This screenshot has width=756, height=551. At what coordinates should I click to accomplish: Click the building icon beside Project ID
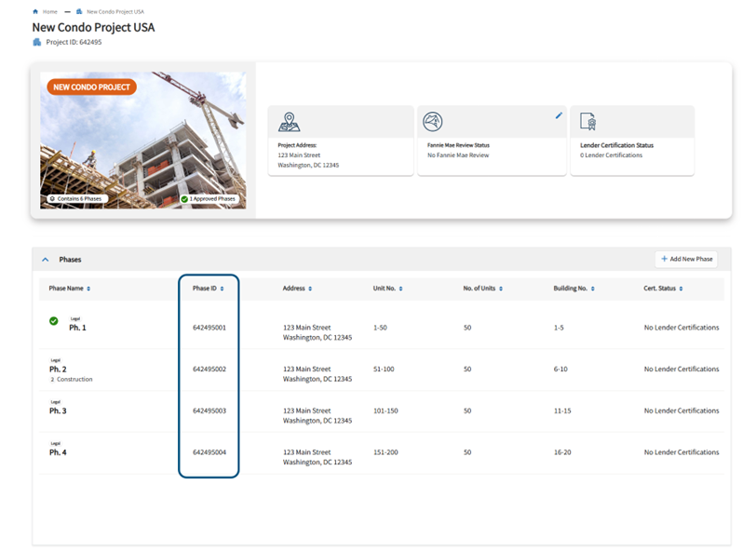[36, 43]
